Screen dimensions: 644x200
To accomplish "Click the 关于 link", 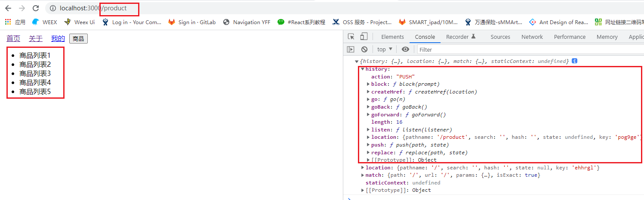I will [x=36, y=39].
